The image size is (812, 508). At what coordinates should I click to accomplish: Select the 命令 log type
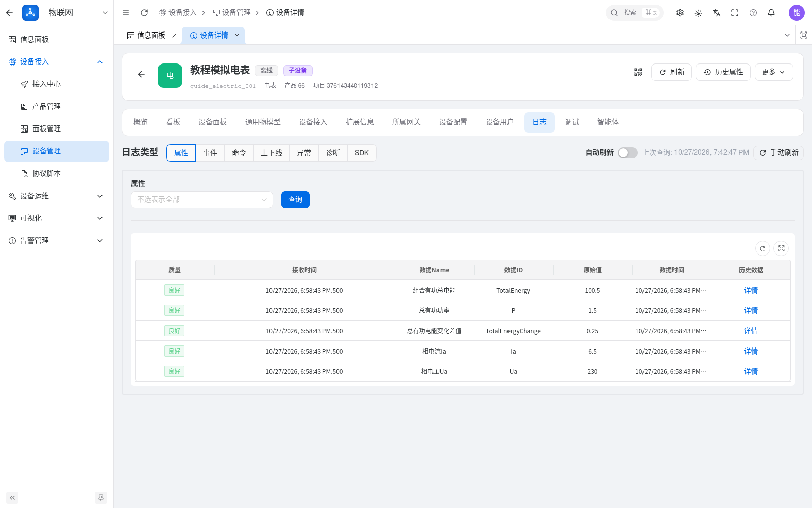point(239,153)
